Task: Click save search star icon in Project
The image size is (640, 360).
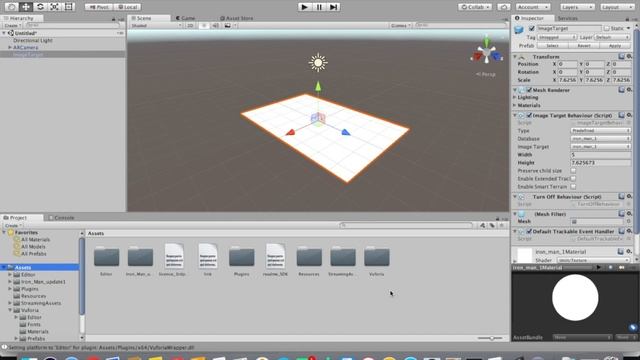Action: point(502,225)
